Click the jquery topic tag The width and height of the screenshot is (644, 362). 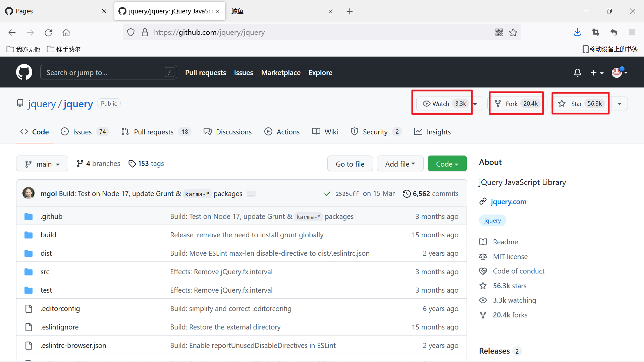(x=492, y=221)
